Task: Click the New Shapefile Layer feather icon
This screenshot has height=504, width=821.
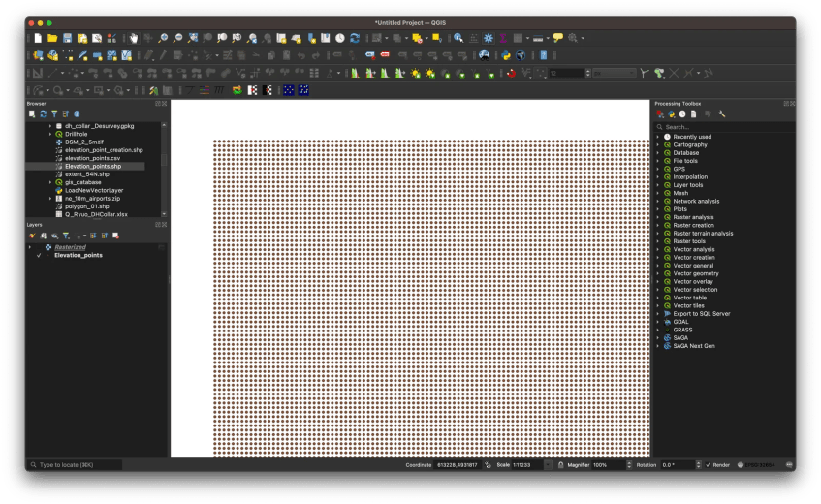Action: click(x=82, y=55)
